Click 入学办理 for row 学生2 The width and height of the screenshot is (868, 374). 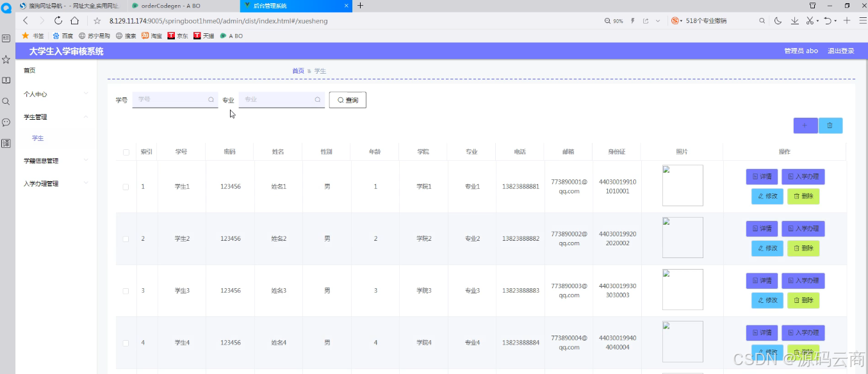pyautogui.click(x=803, y=229)
